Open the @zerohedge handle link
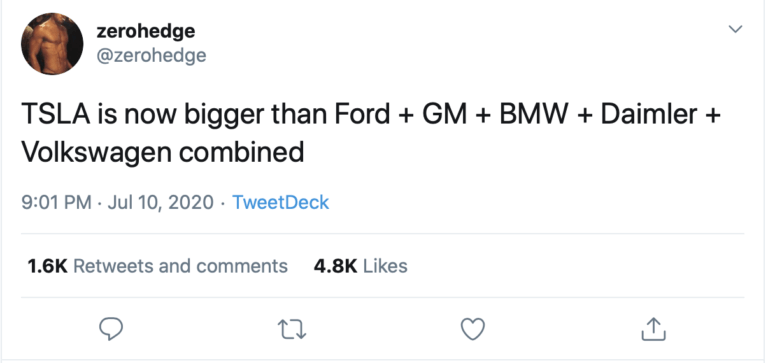Viewport: 768px width, 363px height. click(151, 55)
